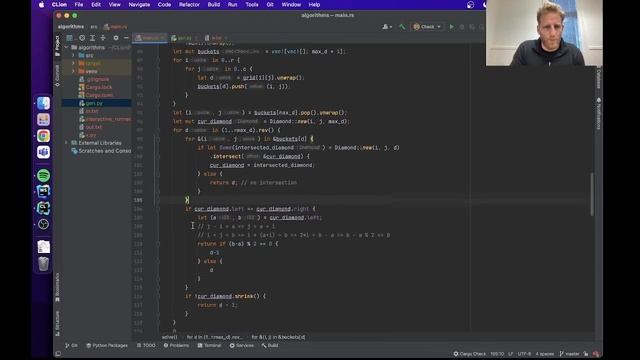This screenshot has height=360, width=640.
Task: Click Cargo Check status bar widget
Action: pos(470,354)
